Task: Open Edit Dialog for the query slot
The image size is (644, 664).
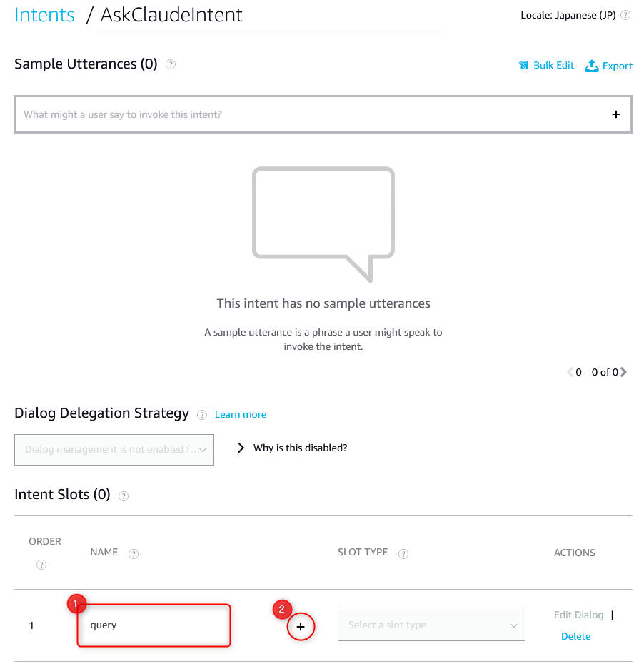Action: click(x=578, y=615)
